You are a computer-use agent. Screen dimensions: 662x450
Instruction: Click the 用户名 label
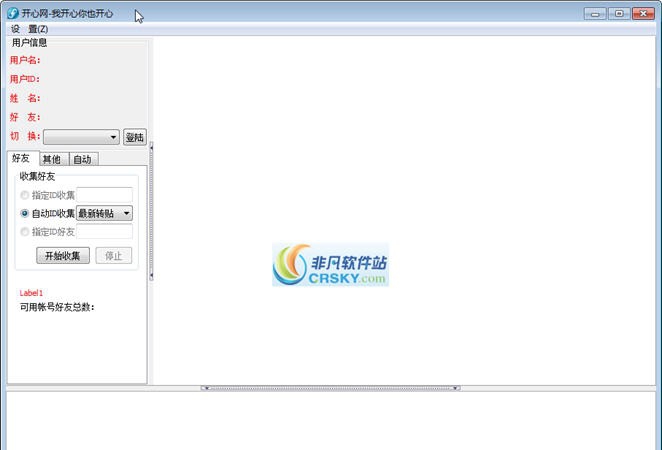25,60
